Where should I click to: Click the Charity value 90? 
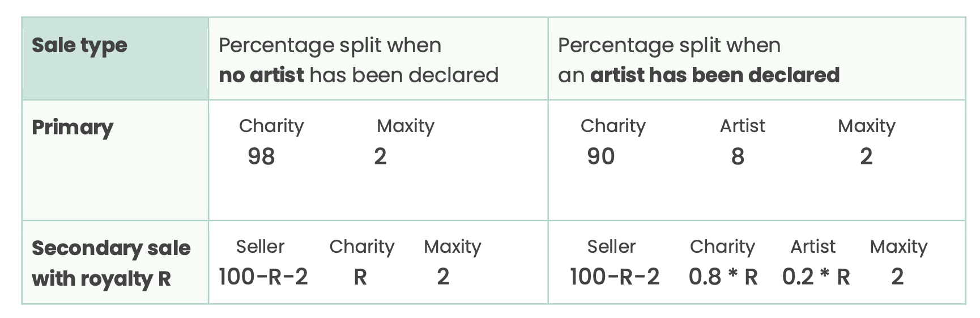click(600, 156)
